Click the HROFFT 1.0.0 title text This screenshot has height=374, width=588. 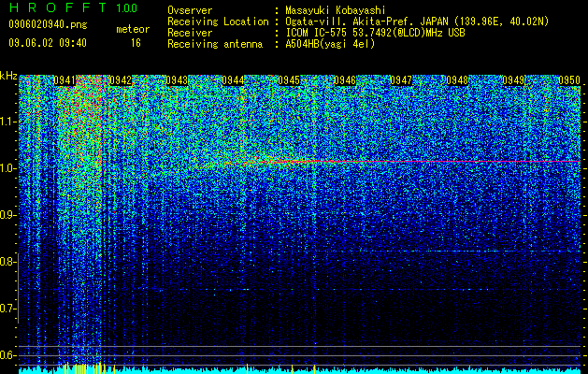73,7
